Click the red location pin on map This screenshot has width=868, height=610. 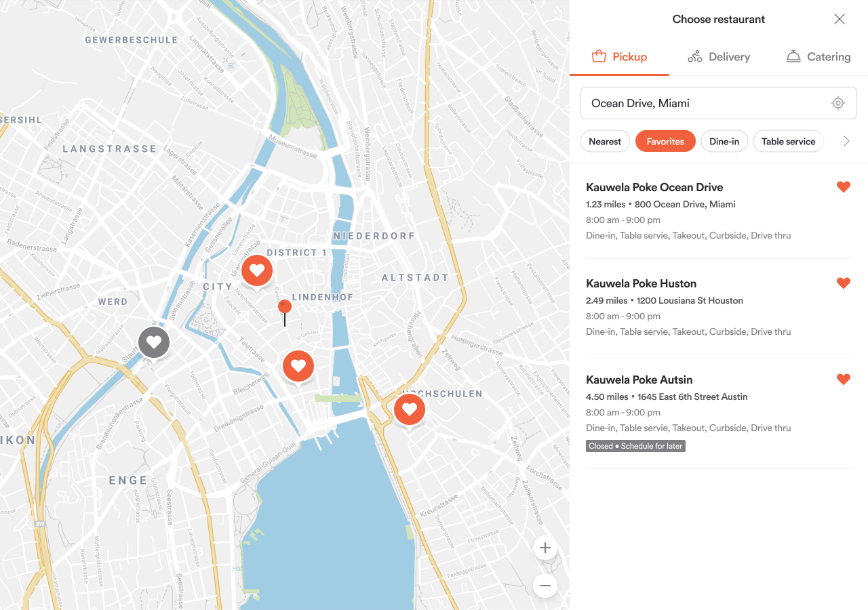click(x=285, y=312)
